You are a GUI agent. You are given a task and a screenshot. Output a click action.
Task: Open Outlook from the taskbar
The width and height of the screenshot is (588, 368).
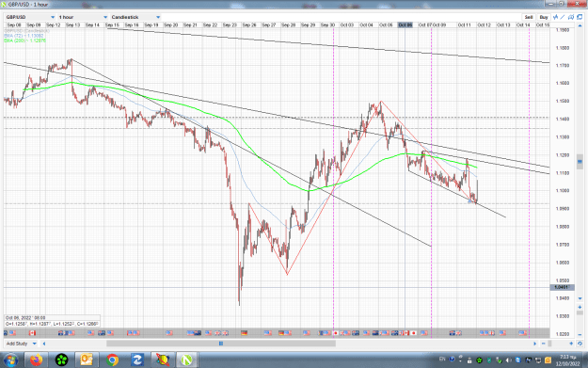[x=87, y=360]
